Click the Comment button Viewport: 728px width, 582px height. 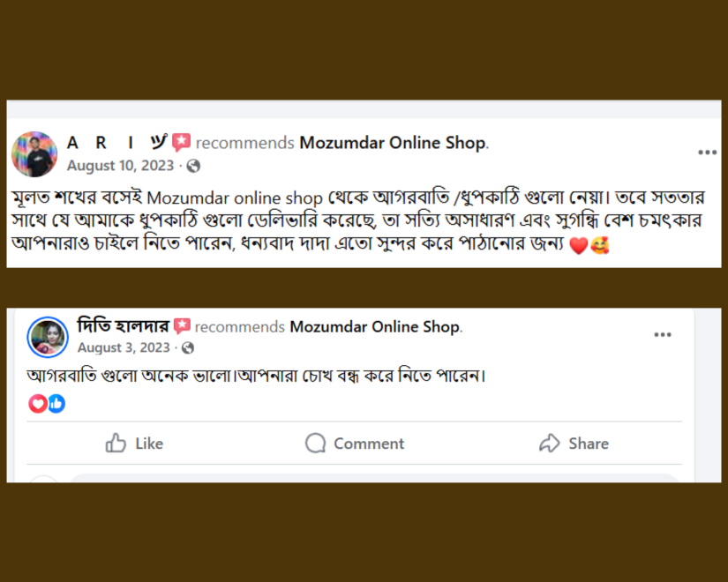354,444
